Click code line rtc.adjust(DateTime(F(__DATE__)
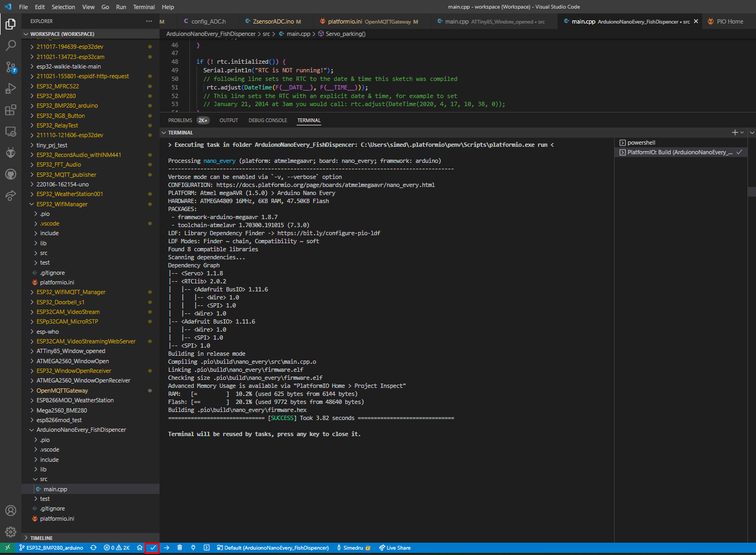The height and width of the screenshot is (555, 756). click(x=287, y=87)
